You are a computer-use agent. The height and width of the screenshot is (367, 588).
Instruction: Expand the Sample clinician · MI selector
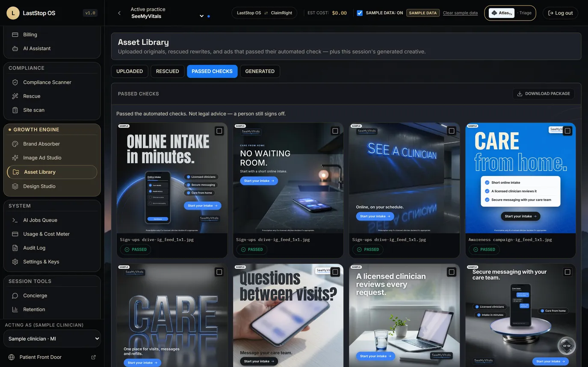(x=52, y=339)
